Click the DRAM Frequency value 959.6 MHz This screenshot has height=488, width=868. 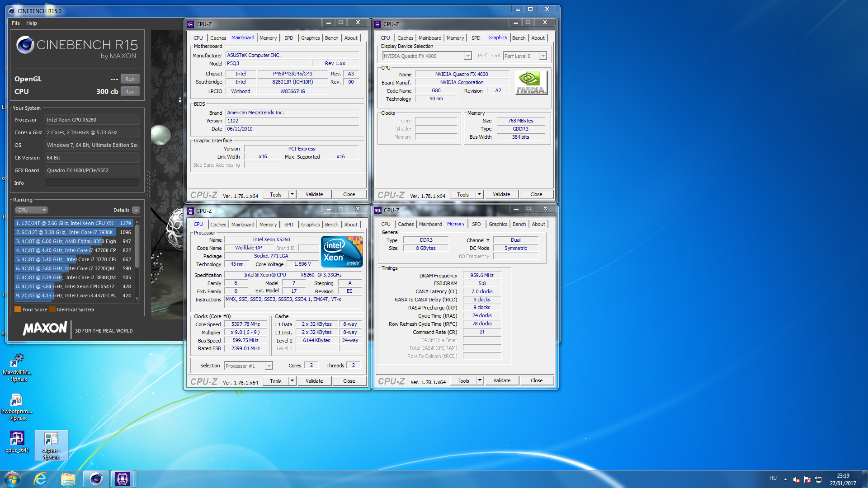[x=482, y=275]
